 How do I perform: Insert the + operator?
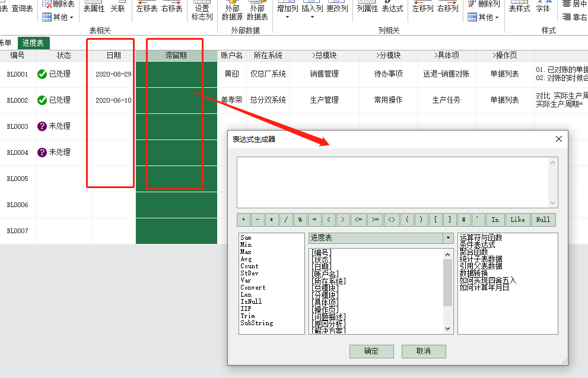point(244,220)
